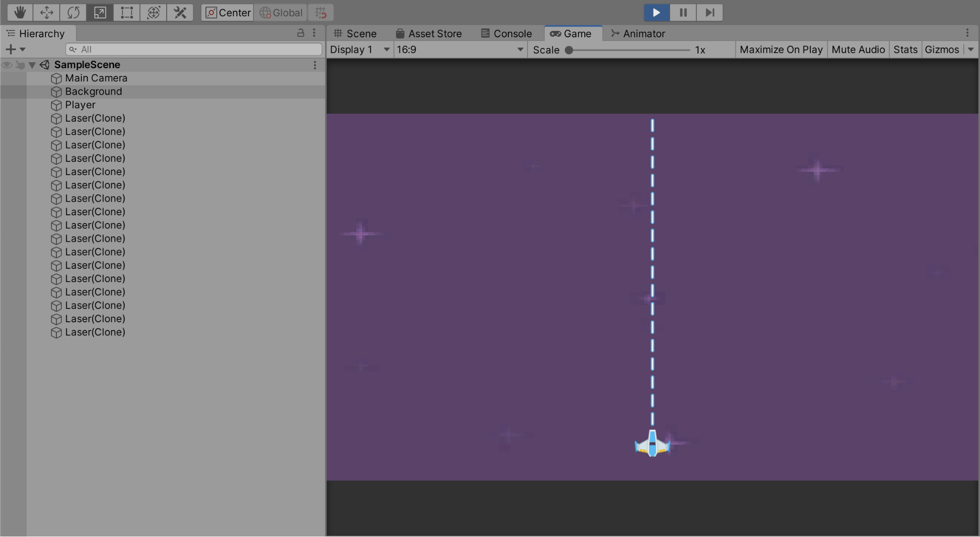Toggle pivot mode Center button

click(x=228, y=12)
